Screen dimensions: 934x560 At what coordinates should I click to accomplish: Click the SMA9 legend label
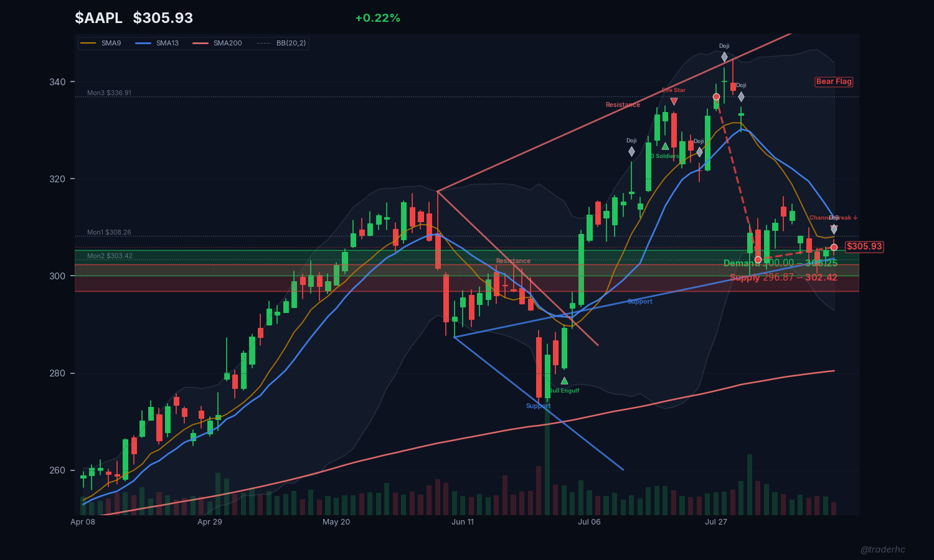click(x=111, y=43)
